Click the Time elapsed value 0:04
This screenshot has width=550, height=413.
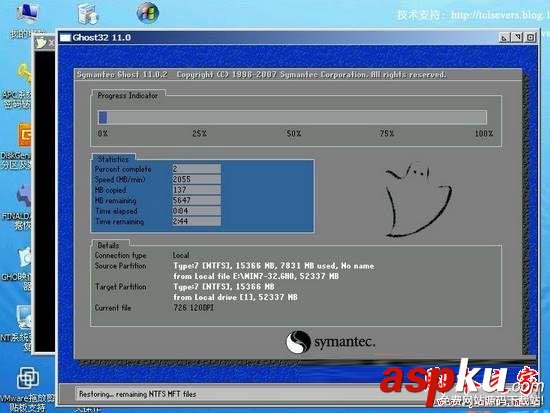pos(196,211)
